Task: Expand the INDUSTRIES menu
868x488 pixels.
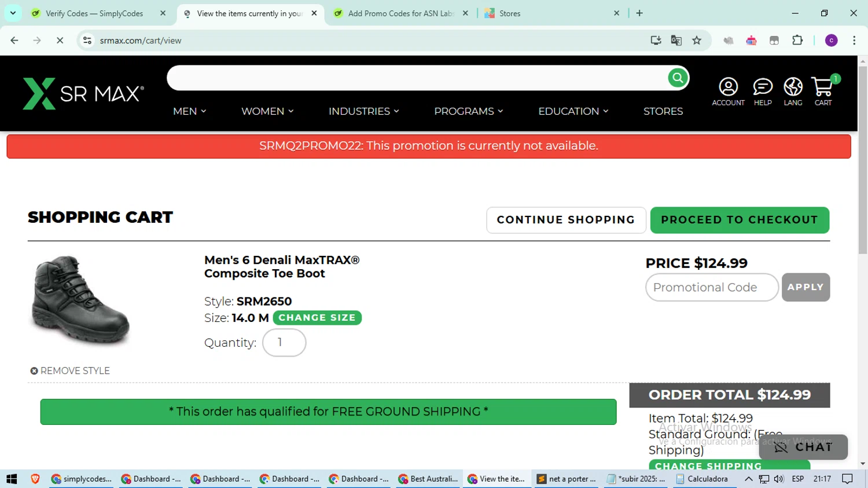Action: coord(364,111)
